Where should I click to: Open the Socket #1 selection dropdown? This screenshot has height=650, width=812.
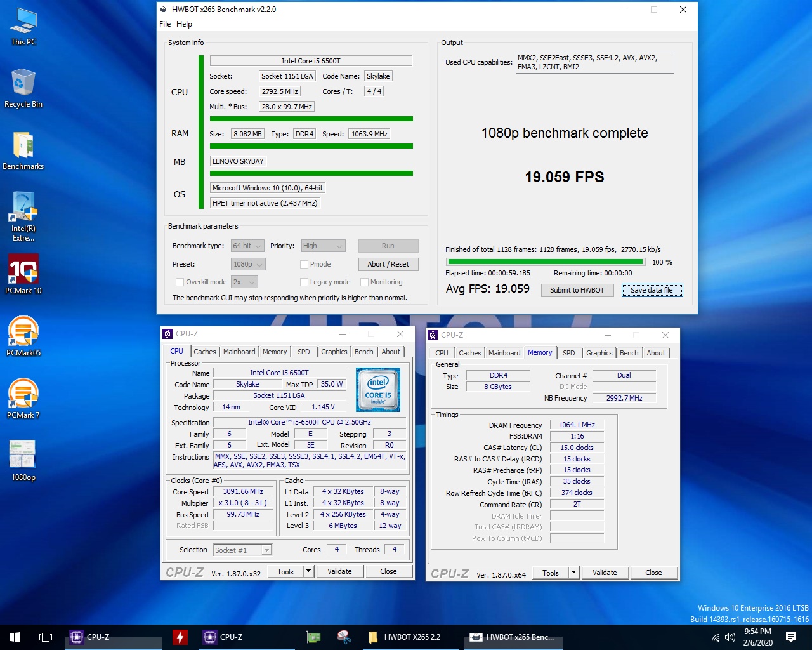[x=242, y=550]
